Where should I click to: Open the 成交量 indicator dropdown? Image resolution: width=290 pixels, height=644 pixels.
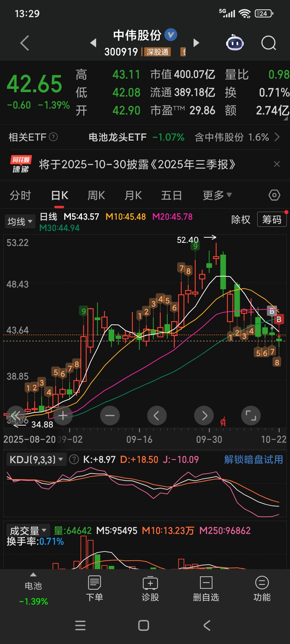click(x=28, y=530)
